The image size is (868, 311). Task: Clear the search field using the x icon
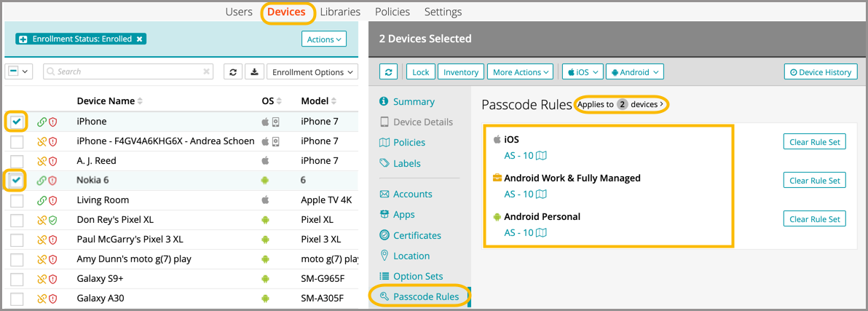(207, 72)
